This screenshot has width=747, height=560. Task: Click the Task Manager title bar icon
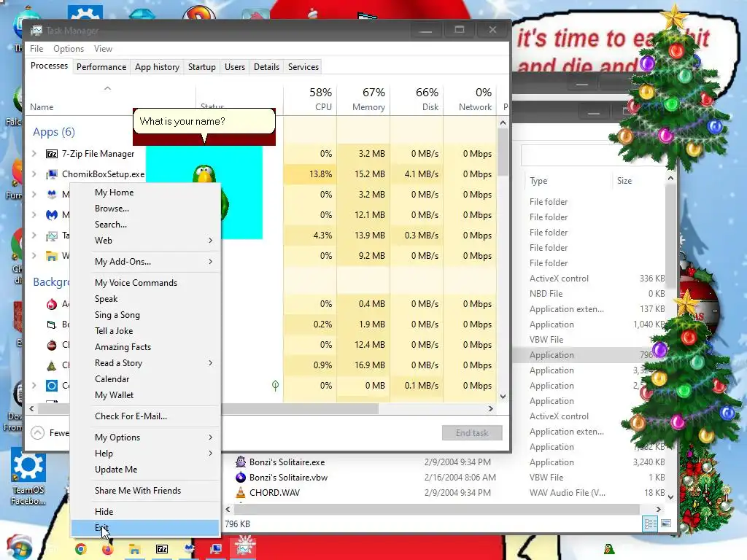(36, 31)
